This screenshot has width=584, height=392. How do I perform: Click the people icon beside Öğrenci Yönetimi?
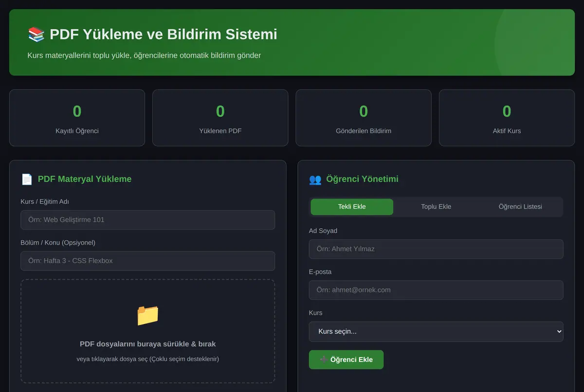[x=315, y=179]
